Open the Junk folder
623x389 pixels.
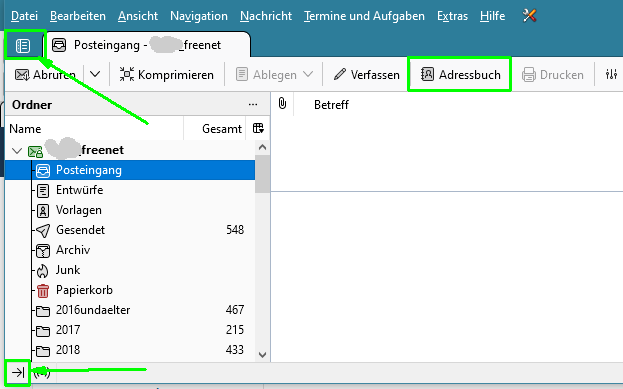click(130, 270)
